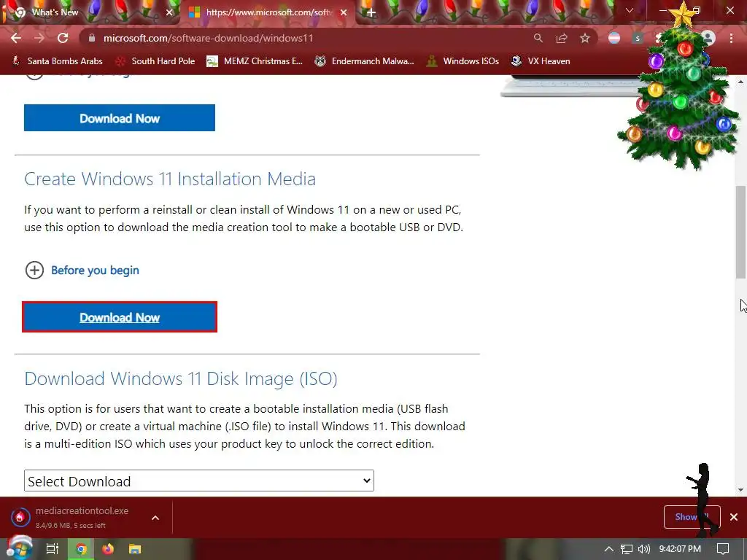Screen dimensions: 747x560
Task: Open VX Heaven bookmark
Action: pyautogui.click(x=541, y=61)
